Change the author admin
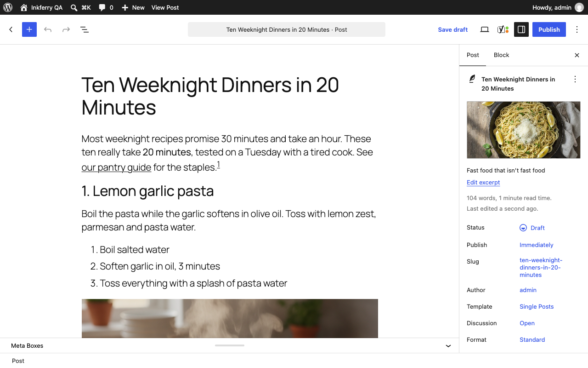Screen dimensions: 588x368 (x=528, y=290)
